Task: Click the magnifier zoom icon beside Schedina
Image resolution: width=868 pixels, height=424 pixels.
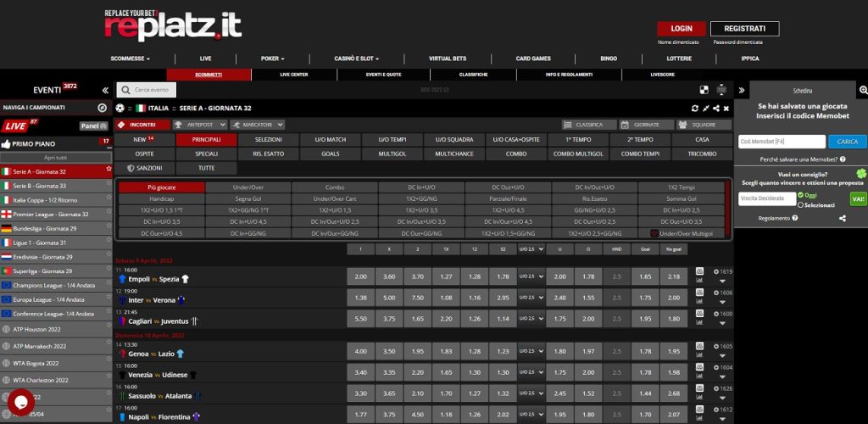Action: [863, 90]
